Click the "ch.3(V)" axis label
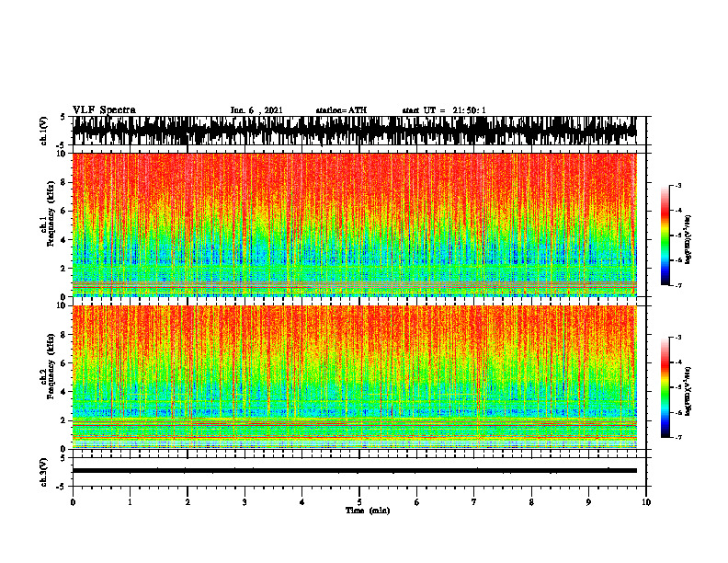Viewport: 728px width, 563px height. coord(44,472)
